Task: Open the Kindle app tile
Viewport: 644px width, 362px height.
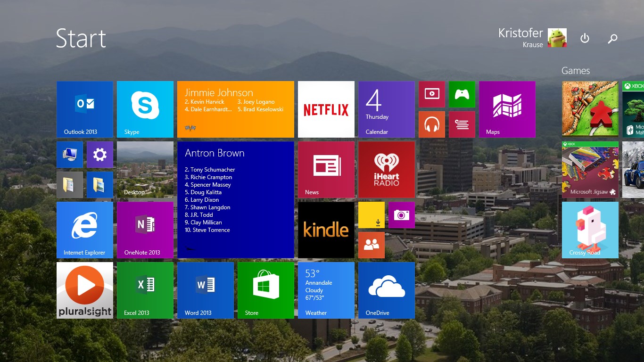Action: (326, 230)
